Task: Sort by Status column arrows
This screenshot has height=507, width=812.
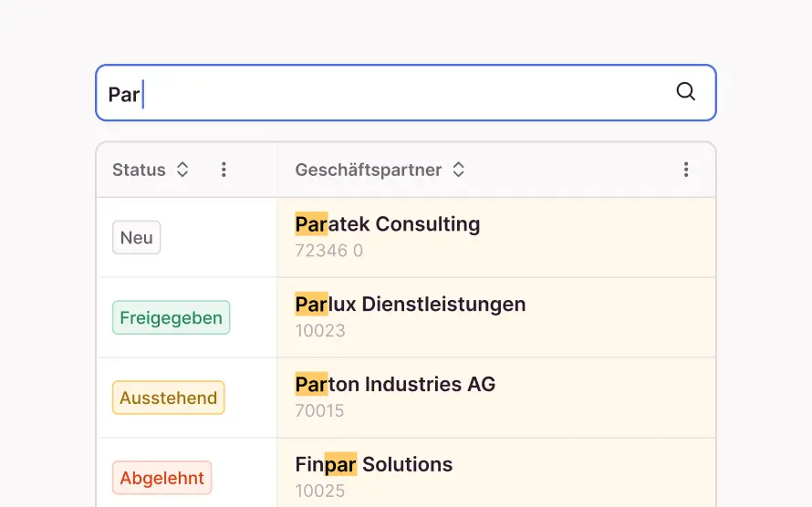Action: click(182, 170)
